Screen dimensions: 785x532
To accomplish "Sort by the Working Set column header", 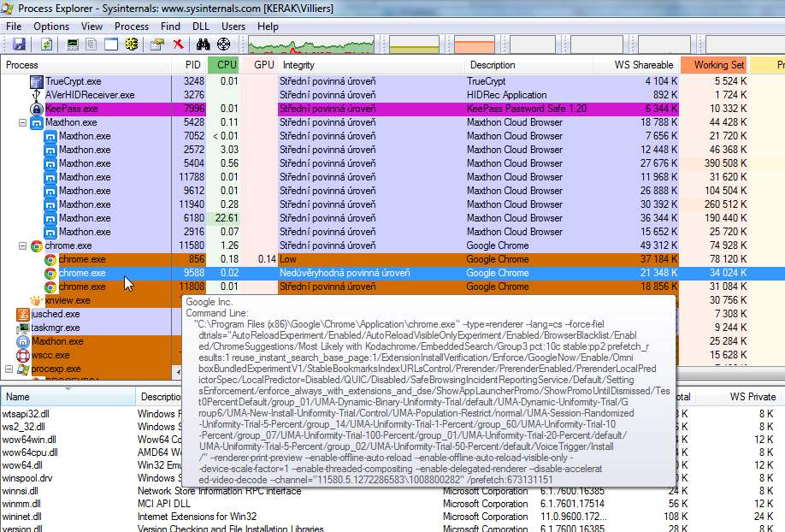I will (x=714, y=65).
